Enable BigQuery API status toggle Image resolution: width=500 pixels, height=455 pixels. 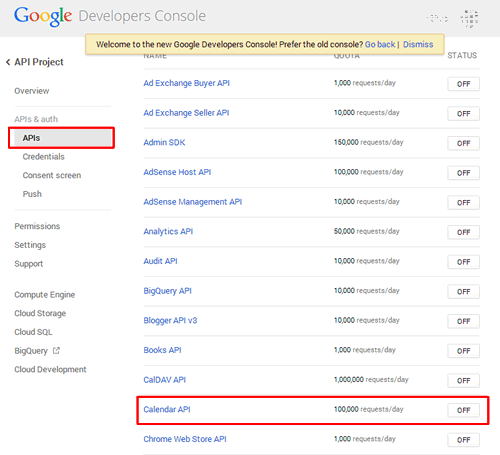tap(463, 292)
